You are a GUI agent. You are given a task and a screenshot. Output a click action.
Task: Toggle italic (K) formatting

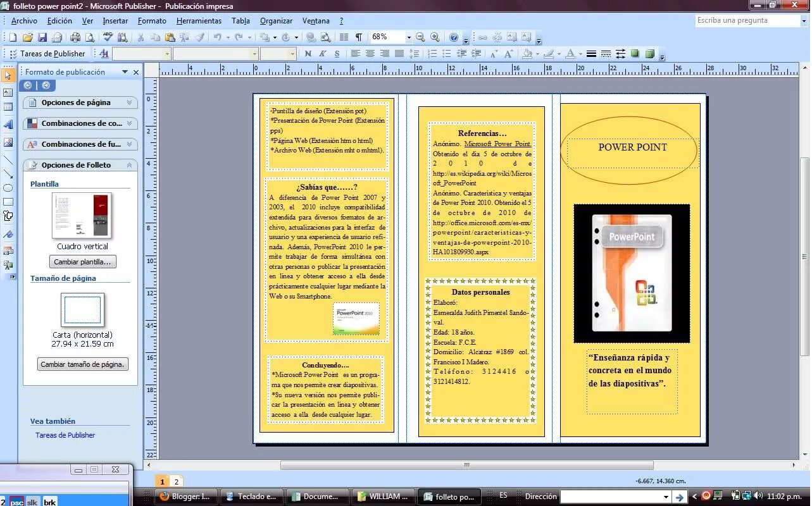(322, 54)
